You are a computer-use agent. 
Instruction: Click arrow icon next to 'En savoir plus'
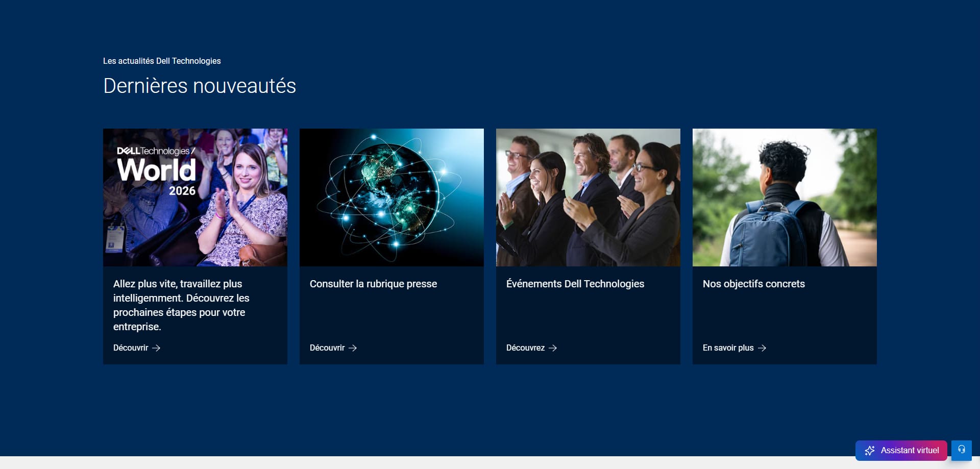click(x=762, y=348)
